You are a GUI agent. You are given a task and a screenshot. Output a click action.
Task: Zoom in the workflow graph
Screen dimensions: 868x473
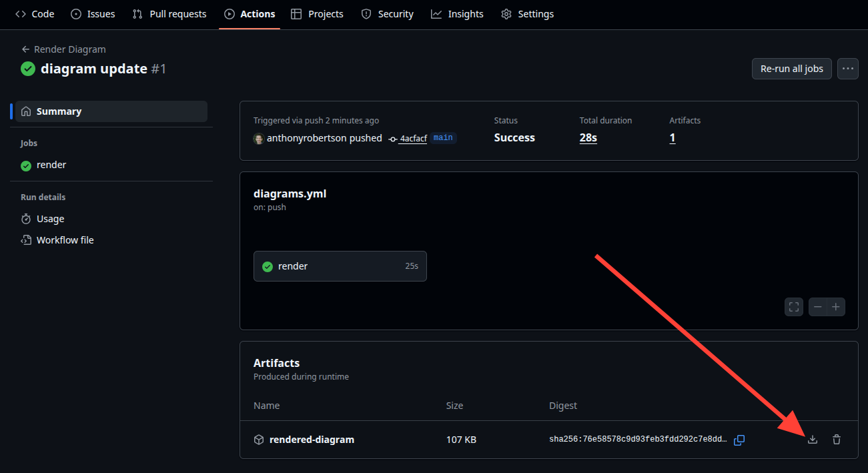(836, 307)
